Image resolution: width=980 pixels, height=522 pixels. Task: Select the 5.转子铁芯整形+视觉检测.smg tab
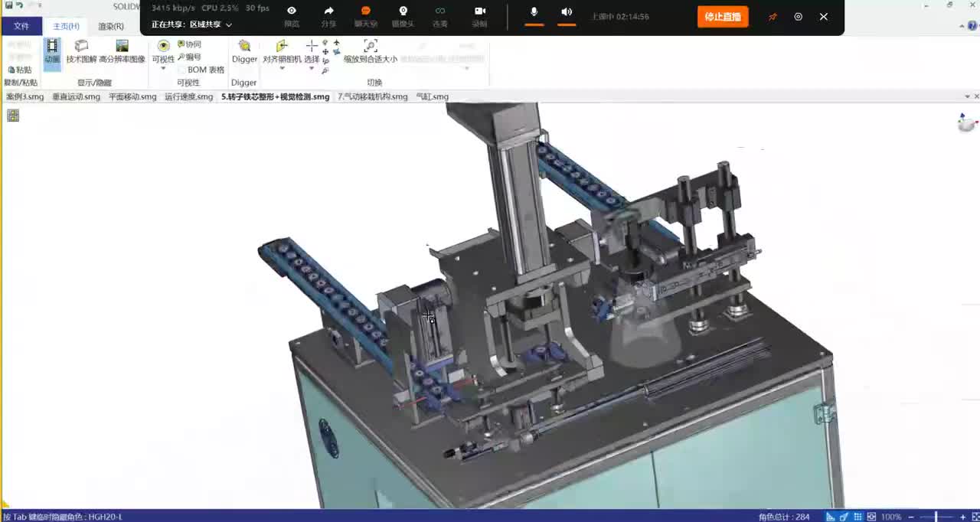pos(276,96)
